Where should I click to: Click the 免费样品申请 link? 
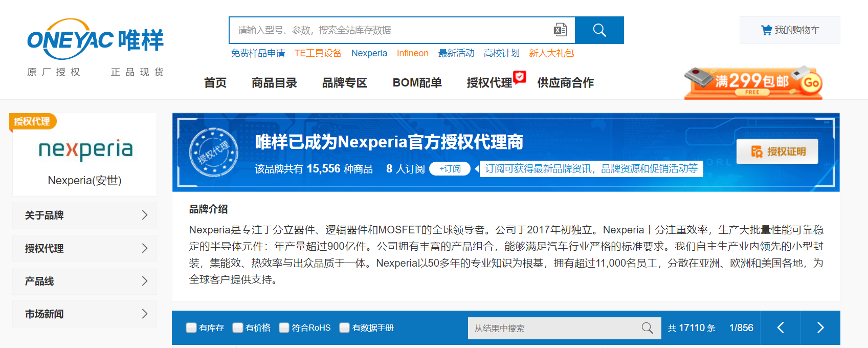tap(258, 53)
